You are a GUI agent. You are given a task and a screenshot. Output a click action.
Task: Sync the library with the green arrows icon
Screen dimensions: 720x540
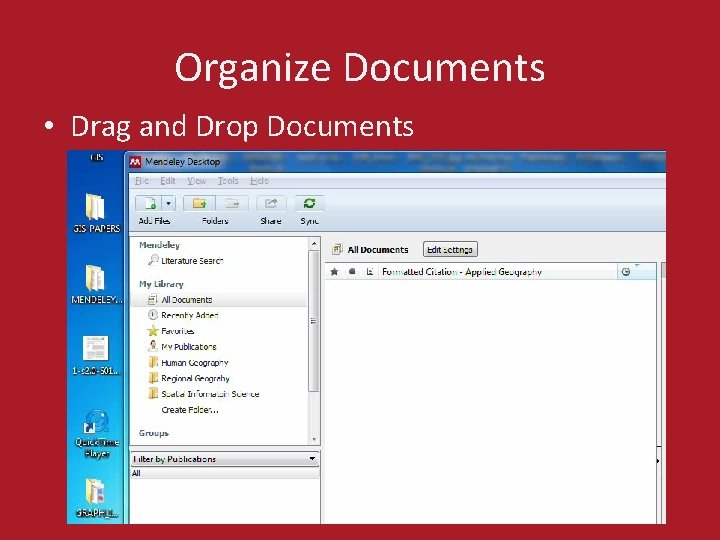coord(309,203)
